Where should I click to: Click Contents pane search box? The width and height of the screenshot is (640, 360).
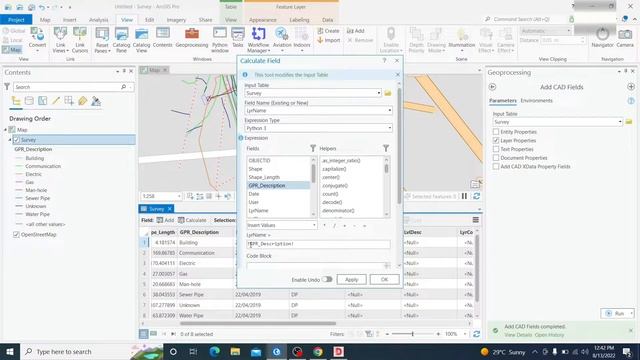tap(73, 87)
